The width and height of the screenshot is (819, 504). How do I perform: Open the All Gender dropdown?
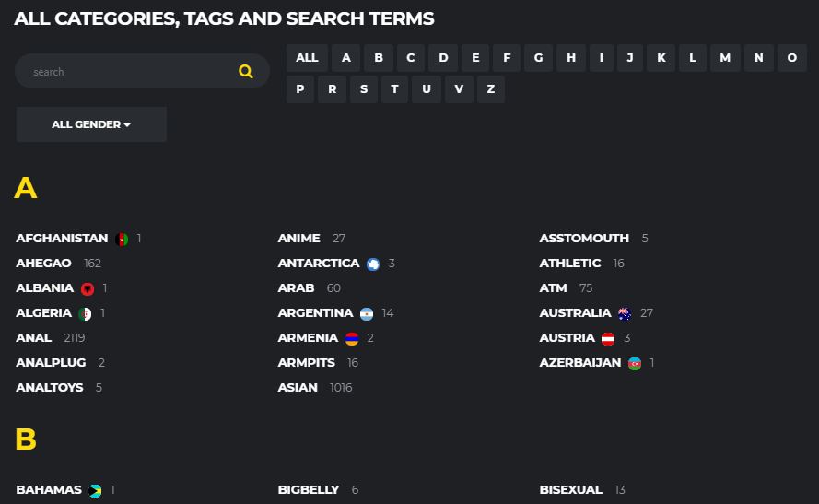point(91,124)
